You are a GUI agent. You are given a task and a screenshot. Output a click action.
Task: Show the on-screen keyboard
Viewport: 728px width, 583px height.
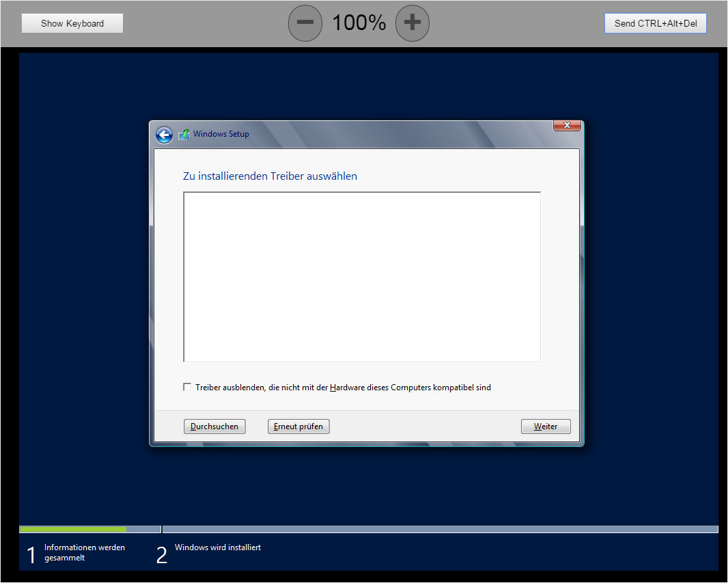tap(72, 23)
